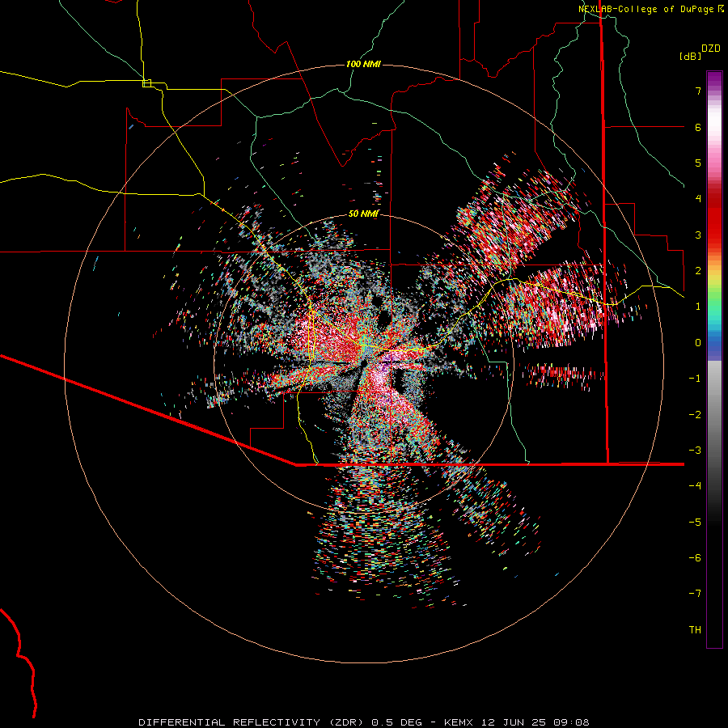Select the 6 dB scale label
The width and height of the screenshot is (728, 728).
[698, 127]
